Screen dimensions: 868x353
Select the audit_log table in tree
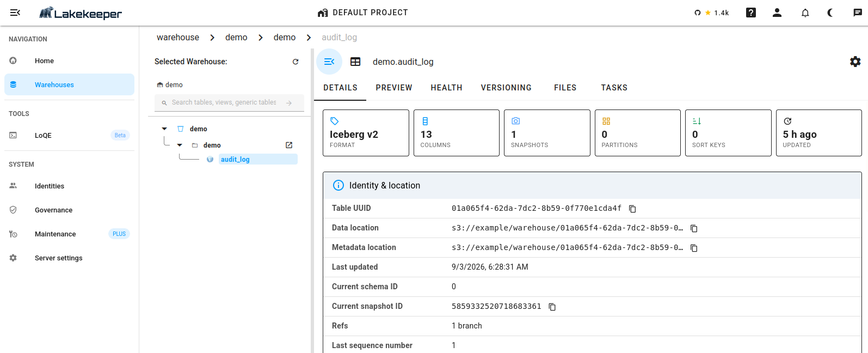click(258, 159)
